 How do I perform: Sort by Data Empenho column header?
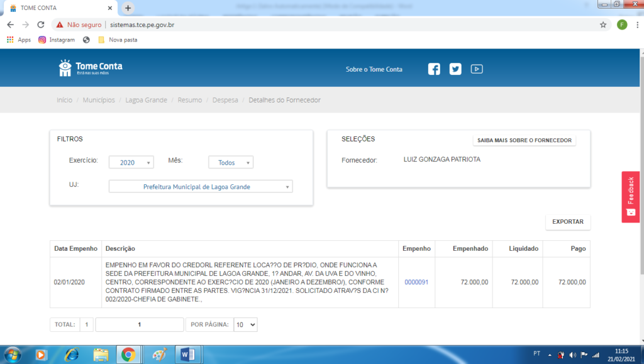[x=75, y=249]
